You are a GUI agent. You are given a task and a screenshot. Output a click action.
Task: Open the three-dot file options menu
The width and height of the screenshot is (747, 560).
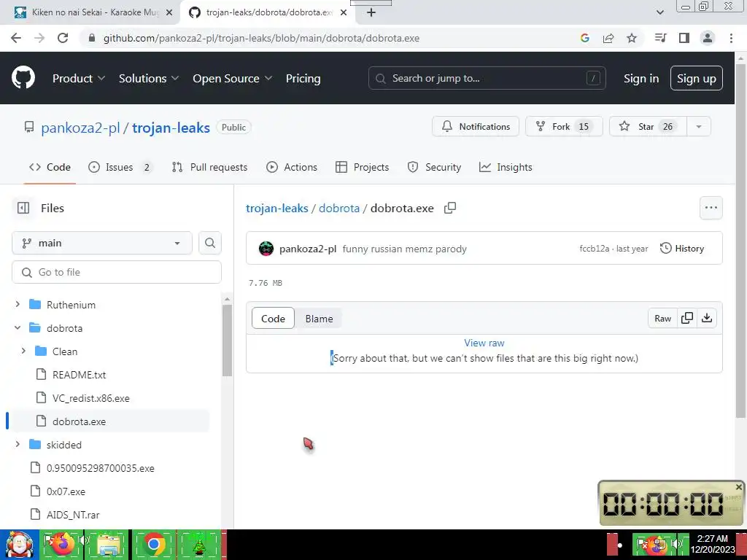pyautogui.click(x=711, y=208)
